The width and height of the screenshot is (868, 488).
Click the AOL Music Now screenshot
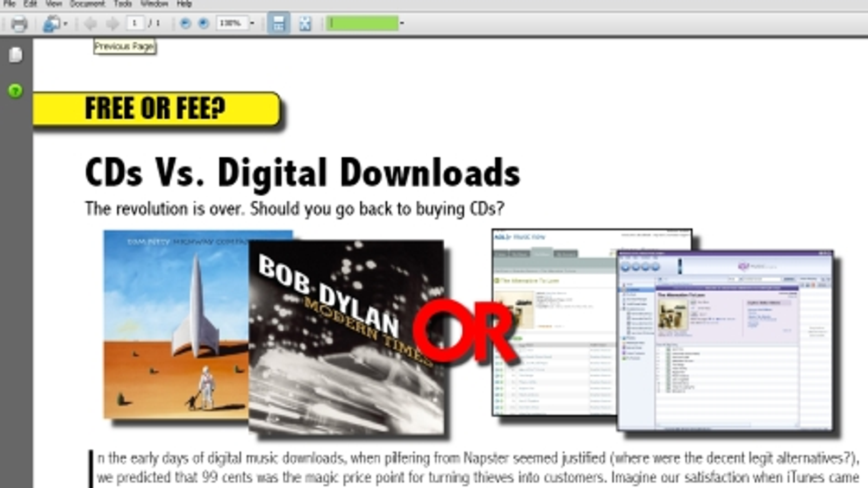click(x=554, y=323)
